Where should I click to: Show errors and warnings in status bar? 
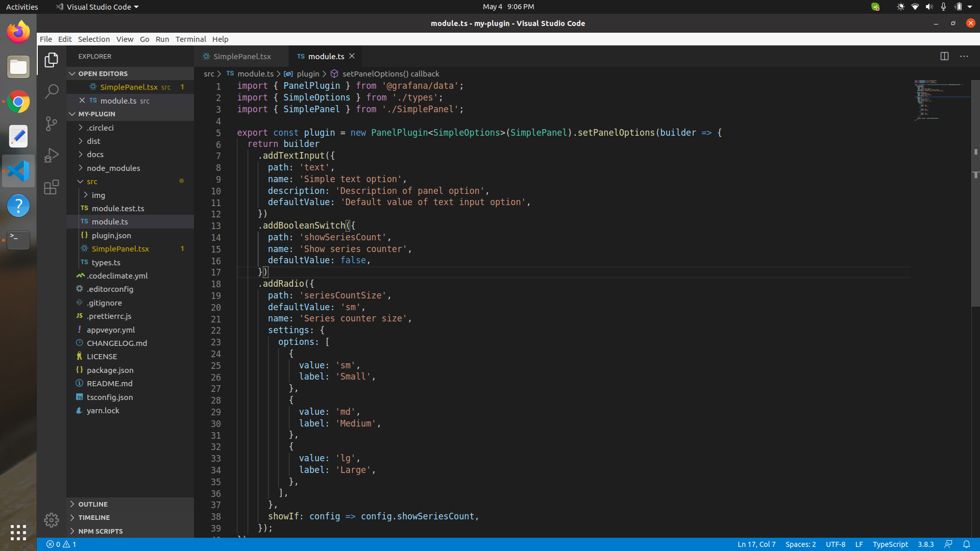[x=61, y=544]
